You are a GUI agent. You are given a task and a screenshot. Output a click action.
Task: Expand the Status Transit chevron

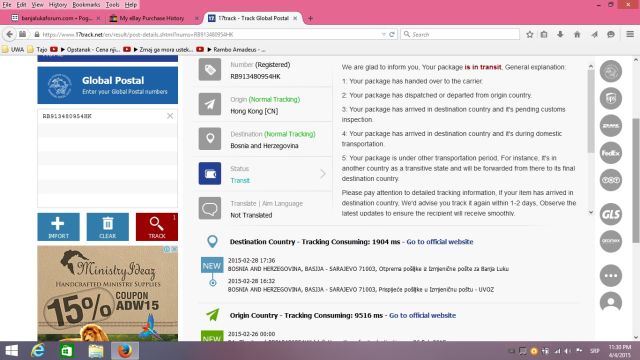pyautogui.click(x=323, y=174)
